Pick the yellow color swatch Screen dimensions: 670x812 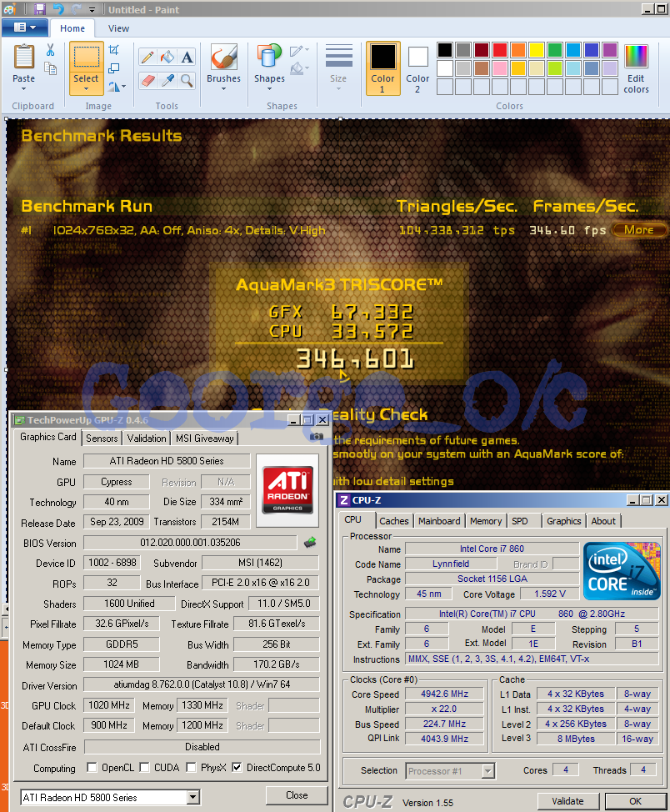(537, 50)
